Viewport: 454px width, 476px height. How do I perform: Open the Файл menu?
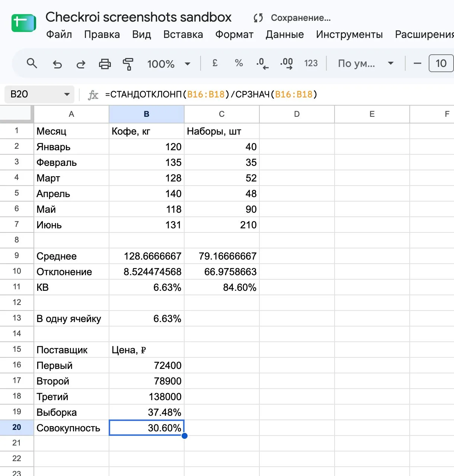pyautogui.click(x=59, y=35)
